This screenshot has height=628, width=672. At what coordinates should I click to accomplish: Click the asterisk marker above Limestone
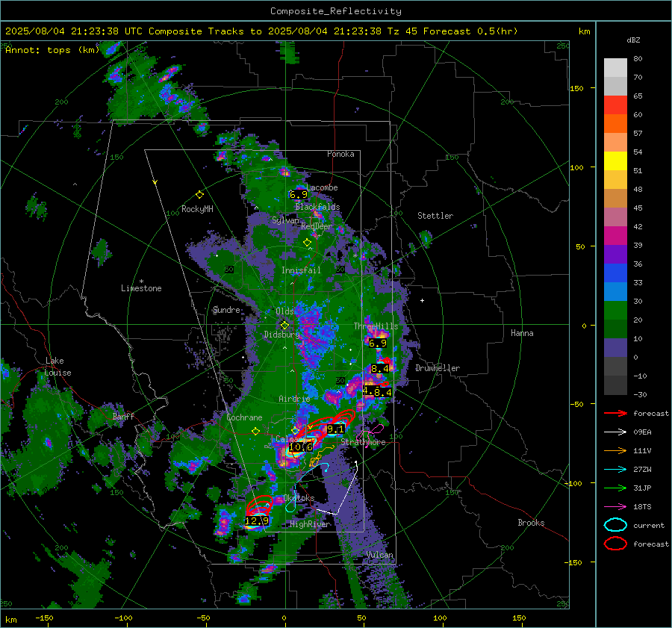[141, 282]
